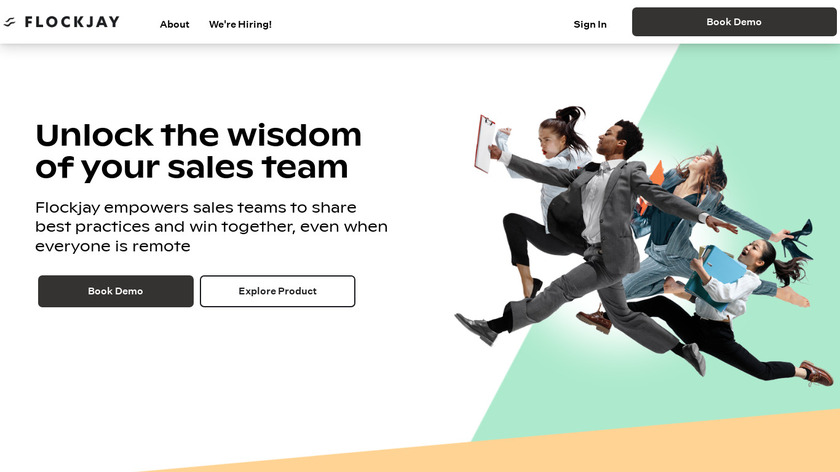Click the FLOCKJAY wordmark in the header
This screenshot has height=472, width=840.
point(72,22)
